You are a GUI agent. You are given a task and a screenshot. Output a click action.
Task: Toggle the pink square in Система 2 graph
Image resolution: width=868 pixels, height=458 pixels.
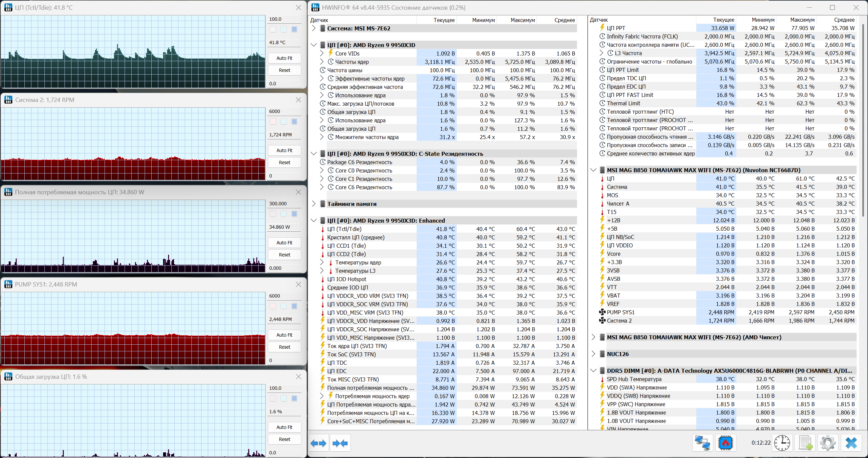[x=273, y=121]
